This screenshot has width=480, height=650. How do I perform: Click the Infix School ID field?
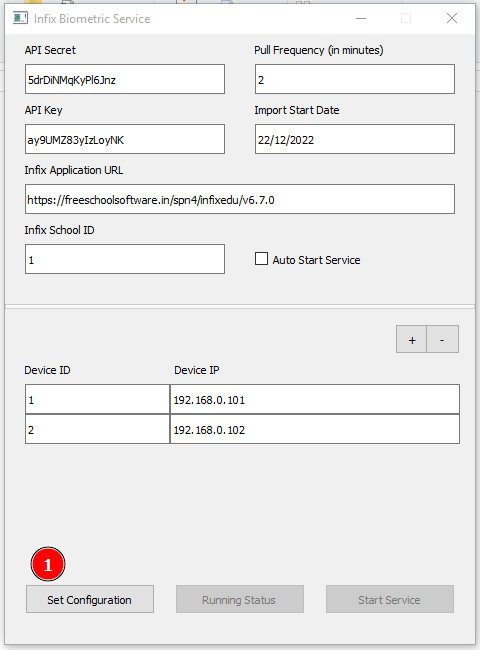(x=125, y=259)
